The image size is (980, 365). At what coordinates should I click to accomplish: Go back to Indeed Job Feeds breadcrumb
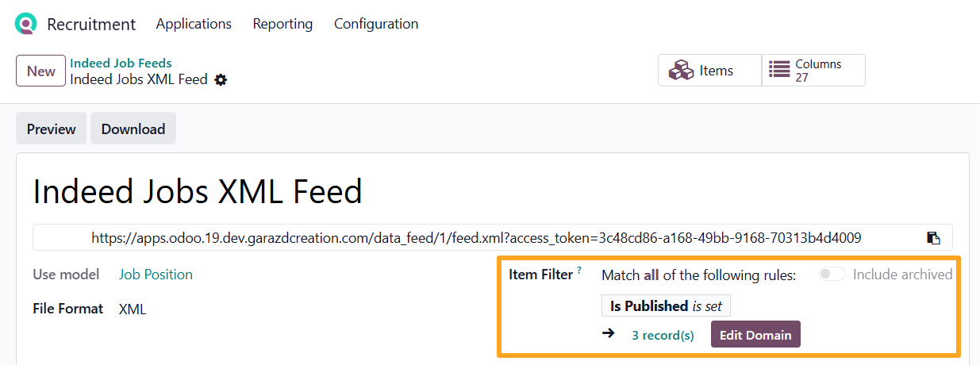[x=121, y=63]
